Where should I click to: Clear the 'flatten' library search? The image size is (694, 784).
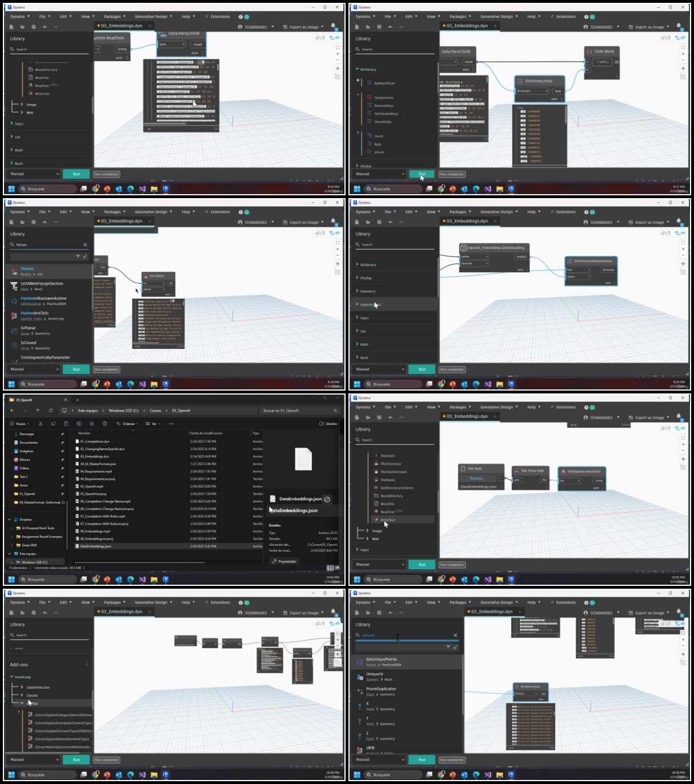(x=85, y=244)
